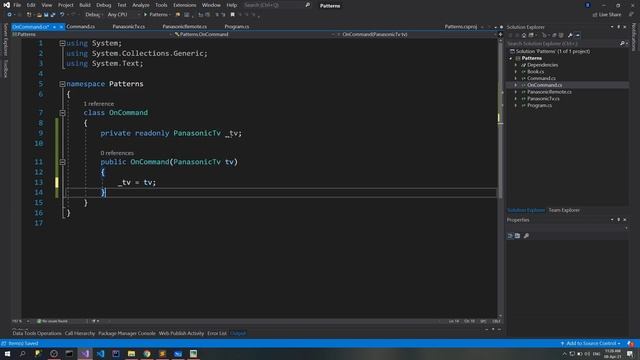Open the OnCommand(PanasonicTv tv) member dropdown
The image size is (640, 360).
[420, 35]
